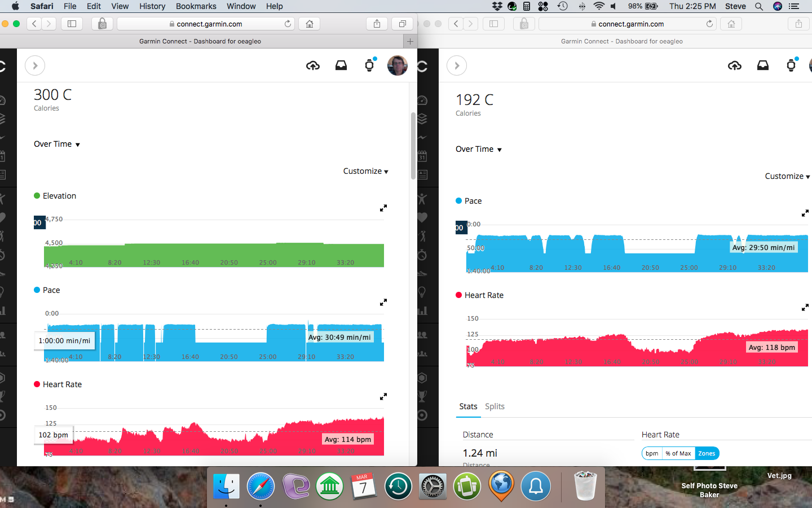Image resolution: width=812 pixels, height=508 pixels.
Task: Open Over Time dropdown in left window
Action: (57, 144)
